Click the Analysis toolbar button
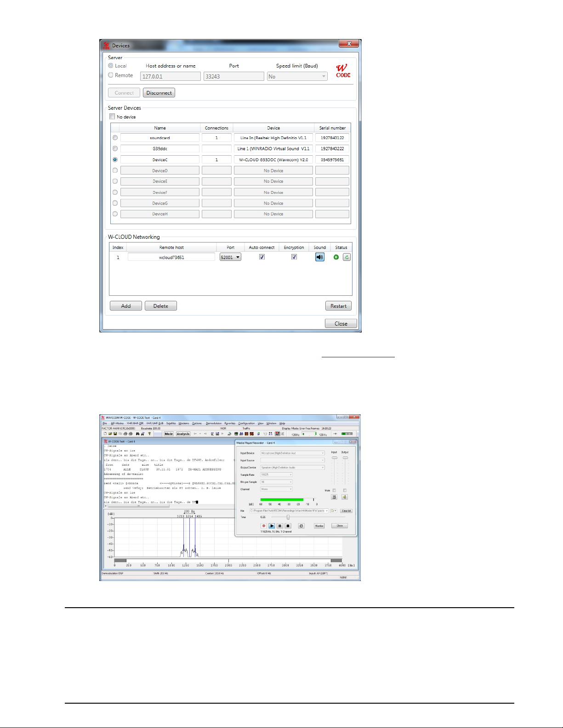This screenshot has height=728, width=563. coord(183,434)
